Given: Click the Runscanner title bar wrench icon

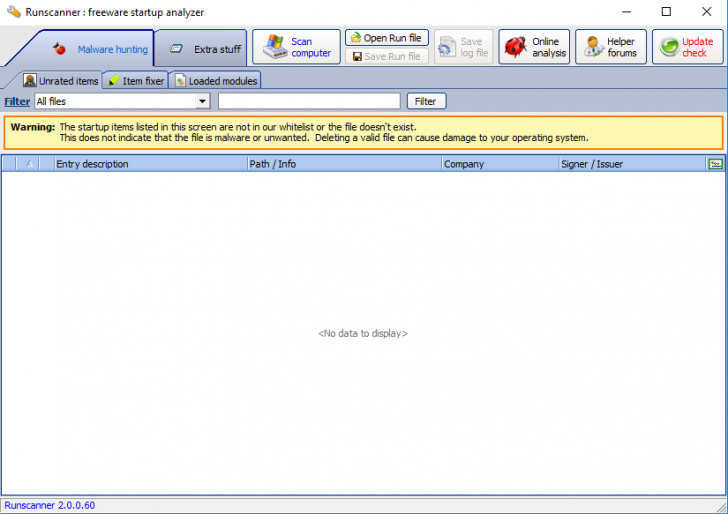Looking at the screenshot, I should (14, 11).
